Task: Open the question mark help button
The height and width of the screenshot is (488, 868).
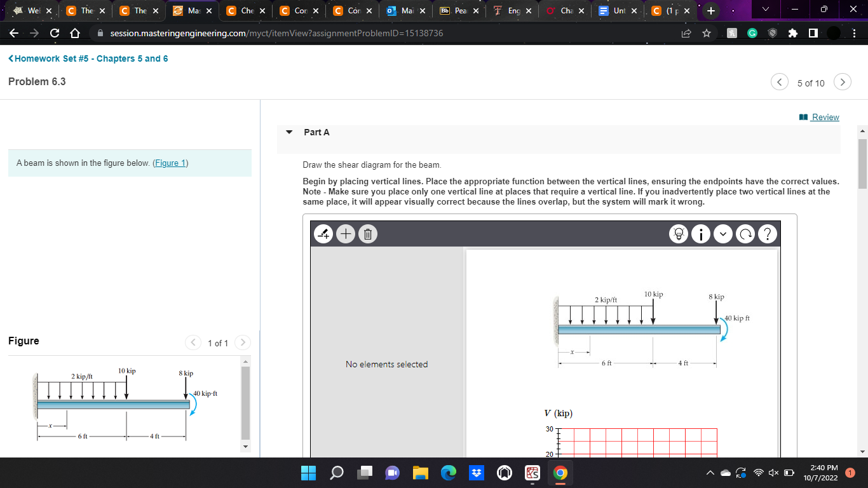Action: [768, 234]
